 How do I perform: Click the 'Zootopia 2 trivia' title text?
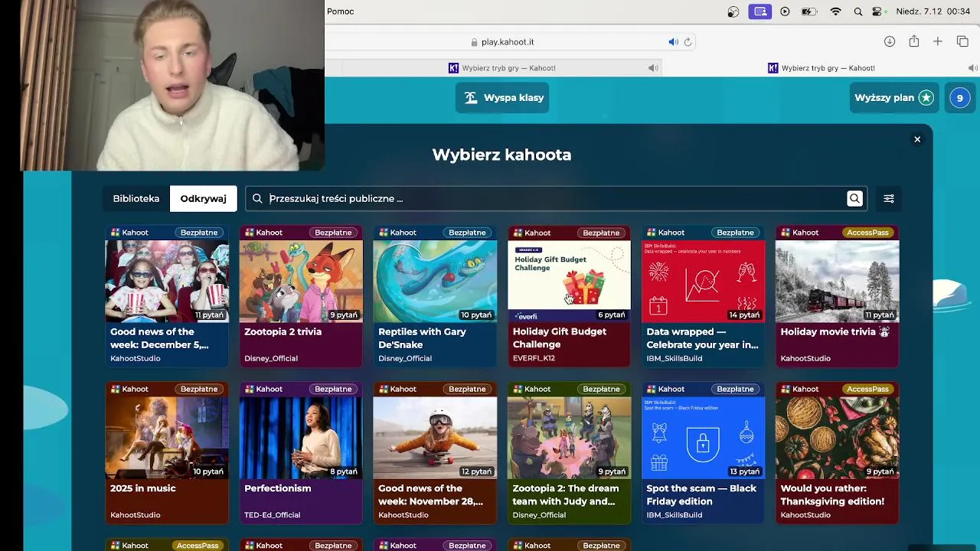click(x=283, y=332)
